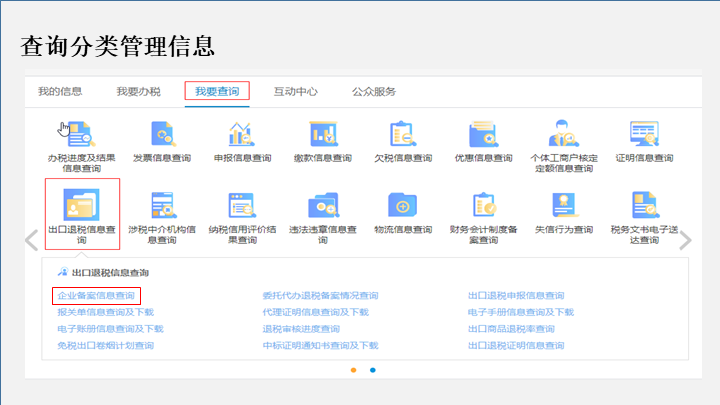Click 出口退税申报信息查询 link
Viewport: 720px width, 405px height.
pos(516,295)
